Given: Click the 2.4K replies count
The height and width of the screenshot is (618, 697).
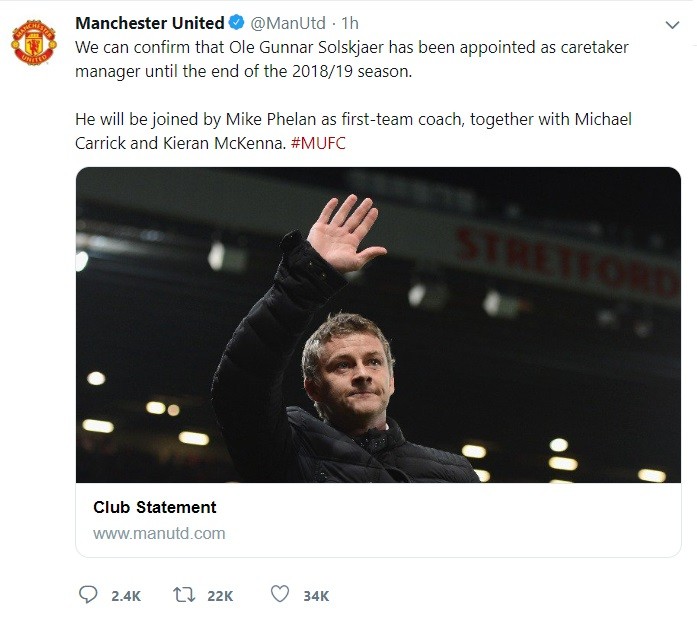Looking at the screenshot, I should (126, 596).
